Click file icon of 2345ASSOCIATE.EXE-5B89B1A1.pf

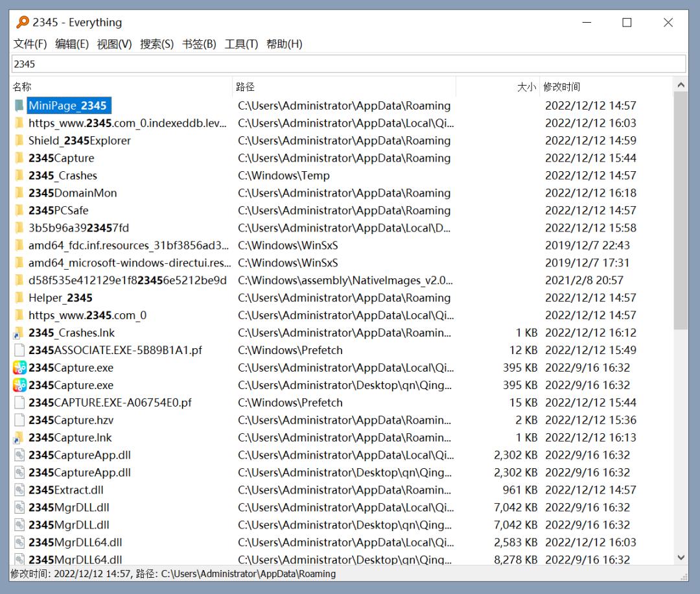click(19, 350)
